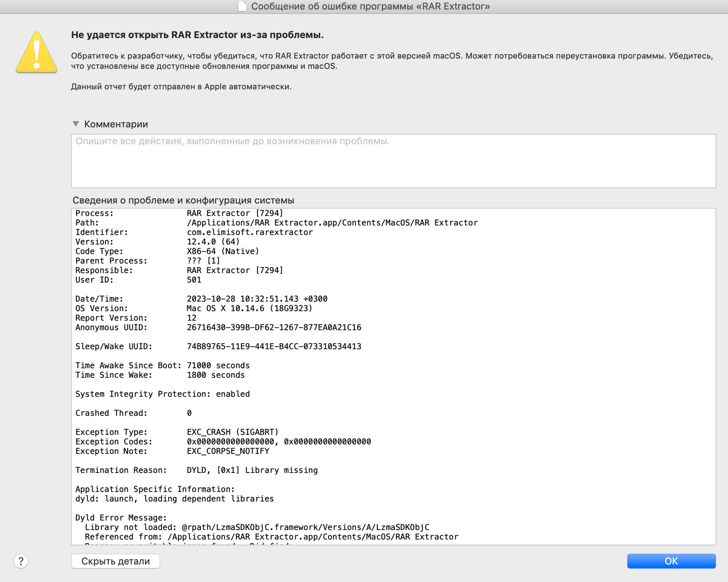
Task: Click Exception Type EXC_CRASH (SIGABRT) line
Action: (177, 432)
